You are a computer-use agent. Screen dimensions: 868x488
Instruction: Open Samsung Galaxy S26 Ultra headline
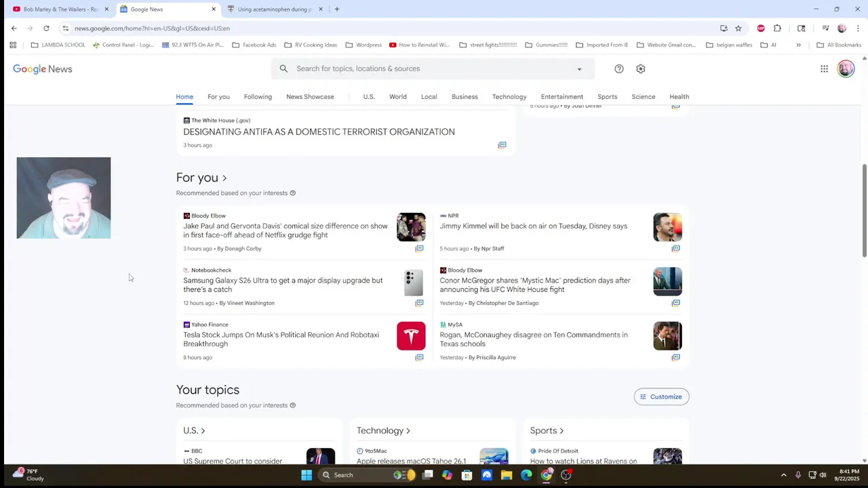point(283,285)
